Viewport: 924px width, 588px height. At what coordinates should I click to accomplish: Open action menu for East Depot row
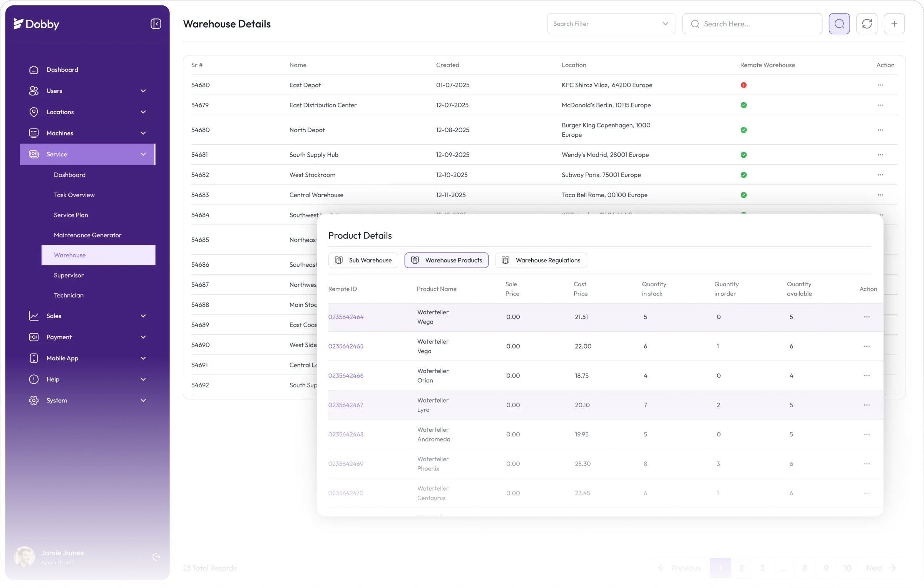click(x=880, y=85)
